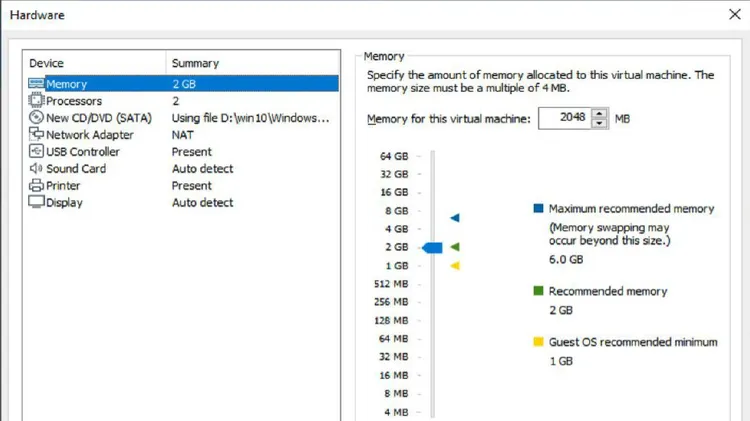Click the yellow guest OS minimum marker
The width and height of the screenshot is (750, 421).
coord(455,266)
